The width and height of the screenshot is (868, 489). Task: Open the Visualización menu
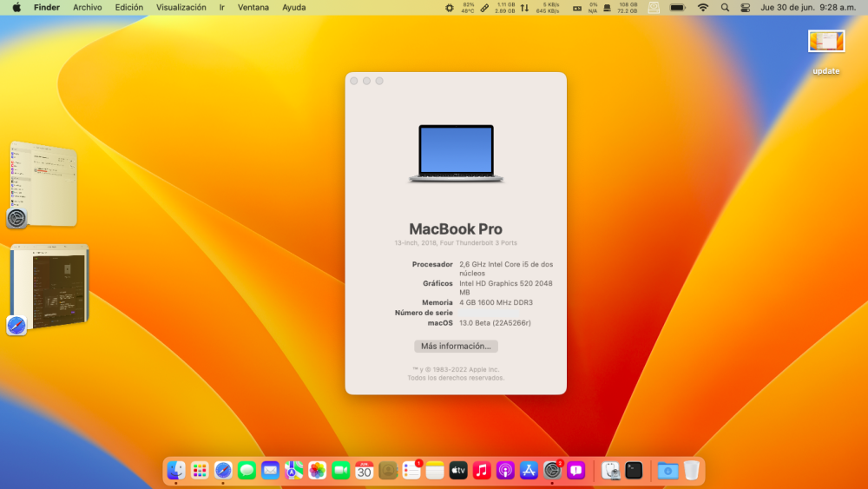pos(181,8)
